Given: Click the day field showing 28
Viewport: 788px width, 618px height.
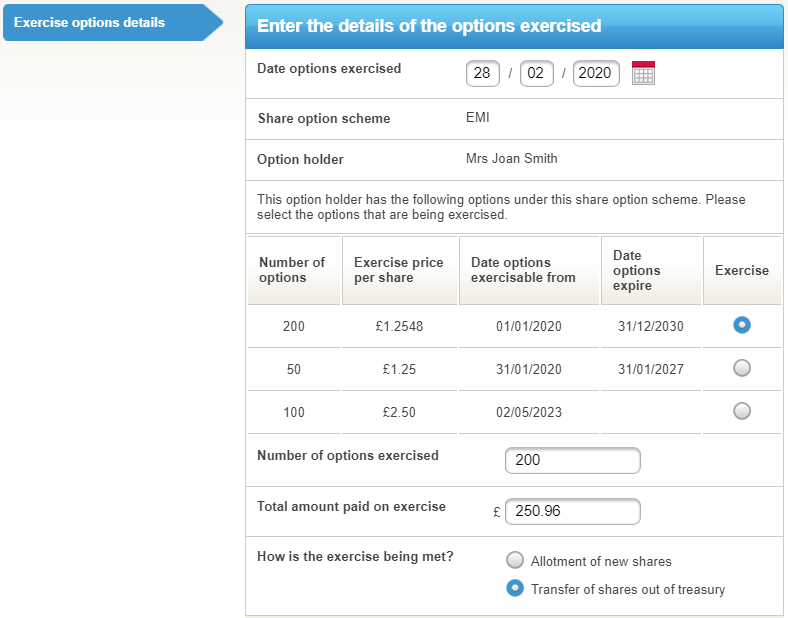Looking at the screenshot, I should pyautogui.click(x=483, y=74).
